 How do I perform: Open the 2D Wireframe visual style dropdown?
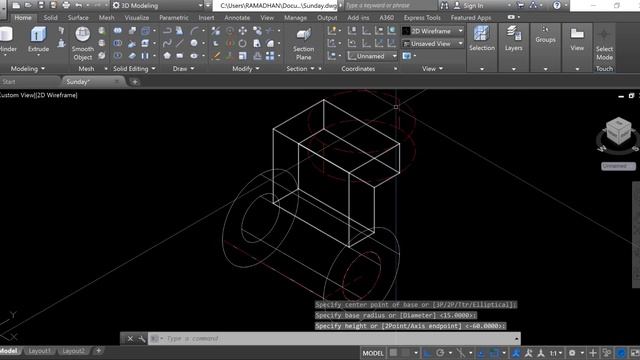tap(433, 31)
